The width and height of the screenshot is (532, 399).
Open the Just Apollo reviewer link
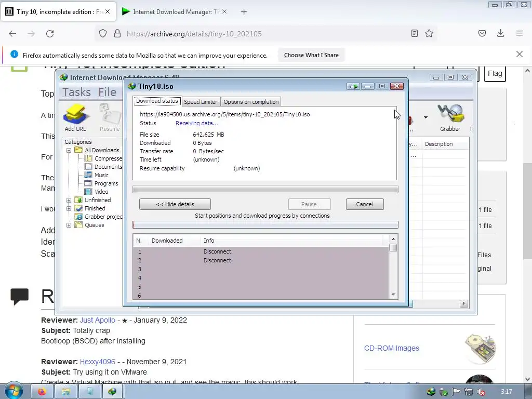(97, 320)
